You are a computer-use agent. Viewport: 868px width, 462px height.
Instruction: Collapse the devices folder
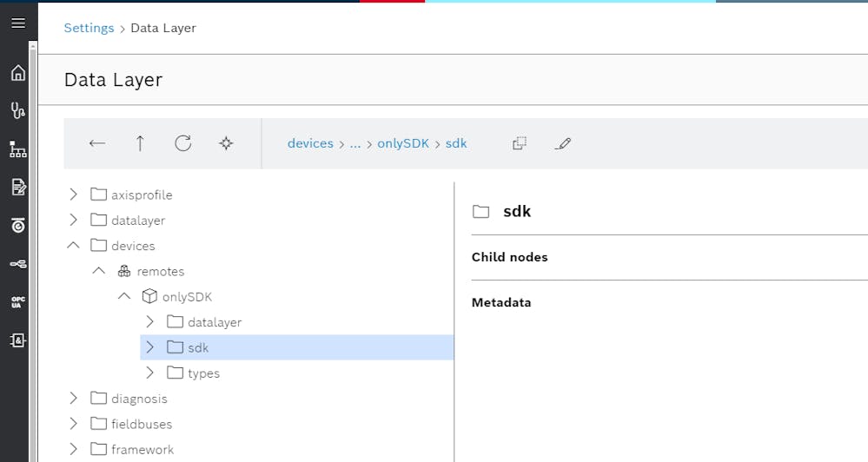(73, 245)
